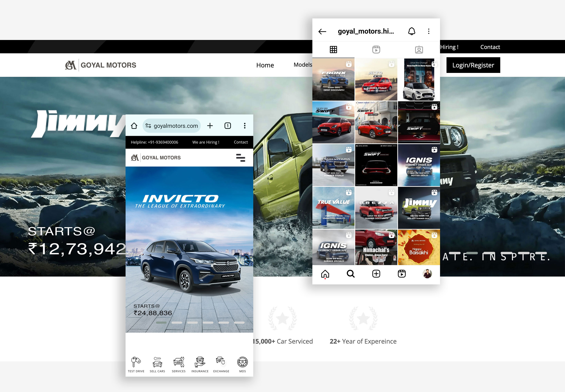Switch to the Reels tab on profile
565x392 pixels.
point(376,50)
